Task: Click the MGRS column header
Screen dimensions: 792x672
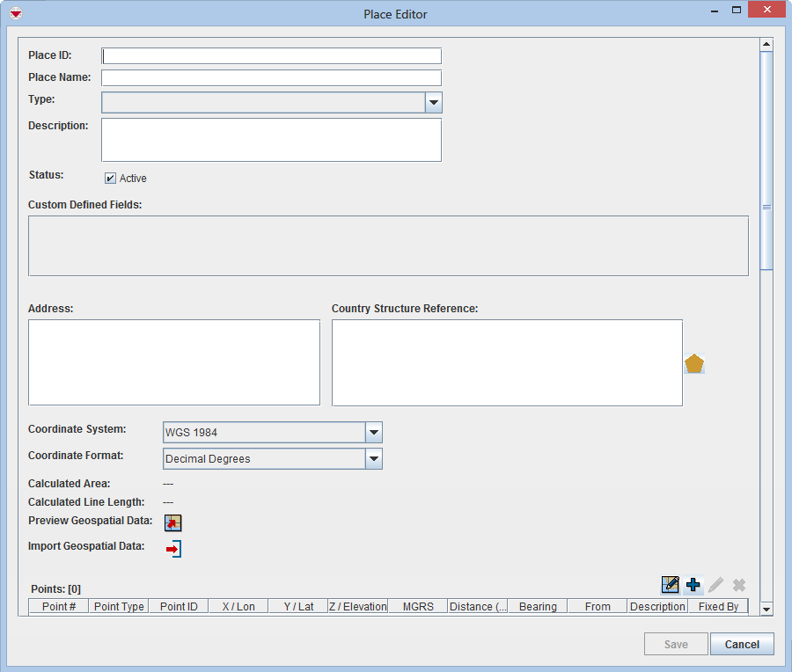Action: click(418, 606)
